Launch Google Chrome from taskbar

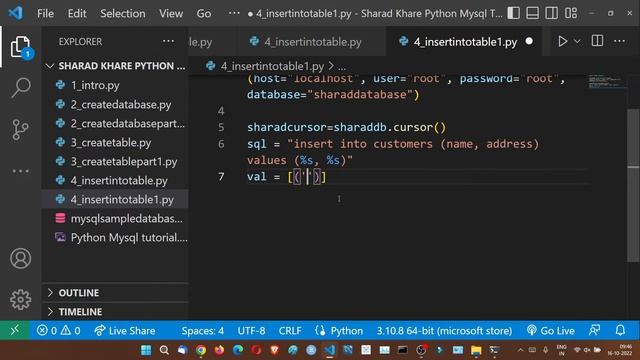tap(201, 350)
